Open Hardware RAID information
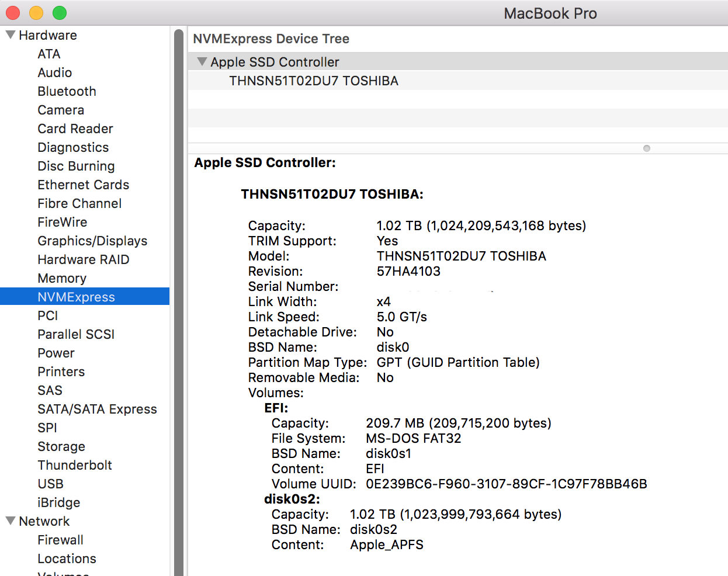This screenshot has width=728, height=576. pyautogui.click(x=84, y=259)
